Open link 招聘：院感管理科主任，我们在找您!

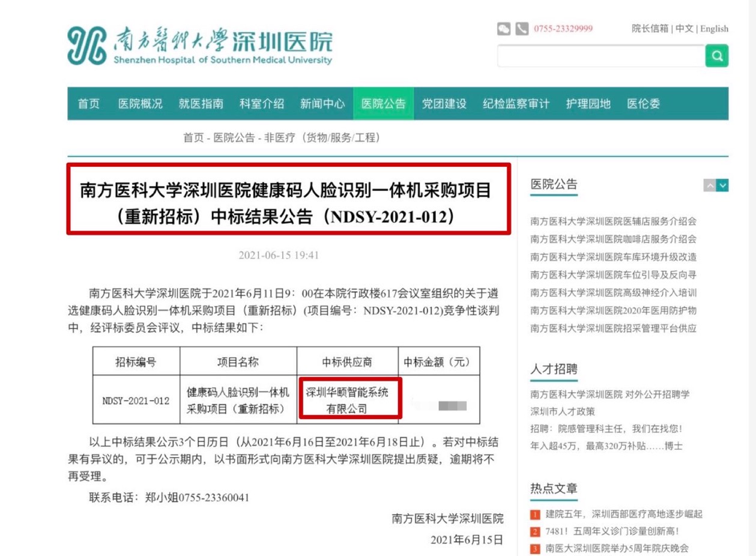pos(606,429)
